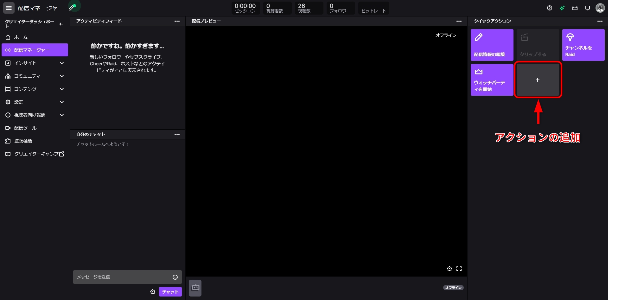
Task: Click the クリップする quick action tile
Action: 538,45
